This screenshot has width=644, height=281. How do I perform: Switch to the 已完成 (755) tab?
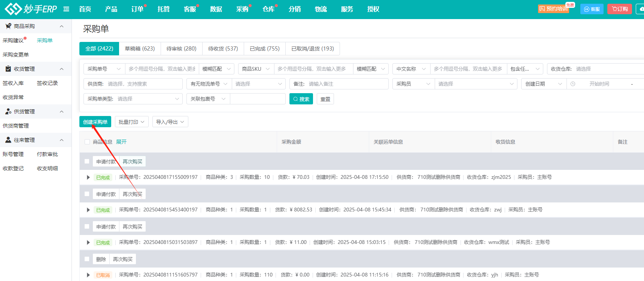pyautogui.click(x=265, y=49)
